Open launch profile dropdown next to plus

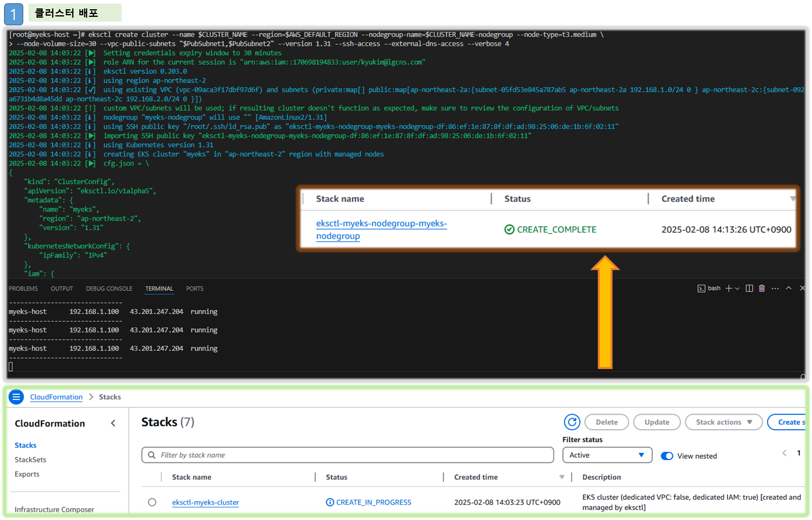(x=737, y=289)
